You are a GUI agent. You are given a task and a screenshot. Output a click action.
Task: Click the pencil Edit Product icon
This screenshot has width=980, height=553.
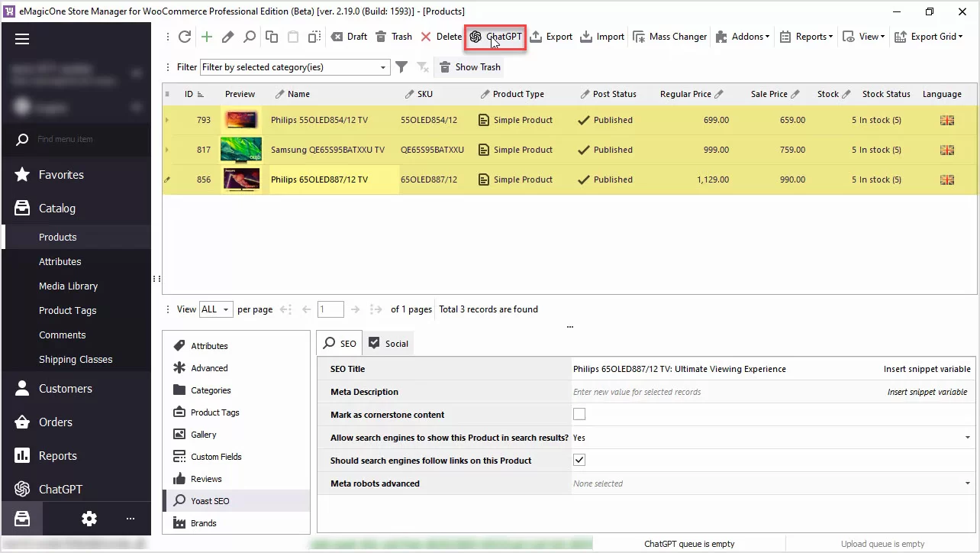227,37
